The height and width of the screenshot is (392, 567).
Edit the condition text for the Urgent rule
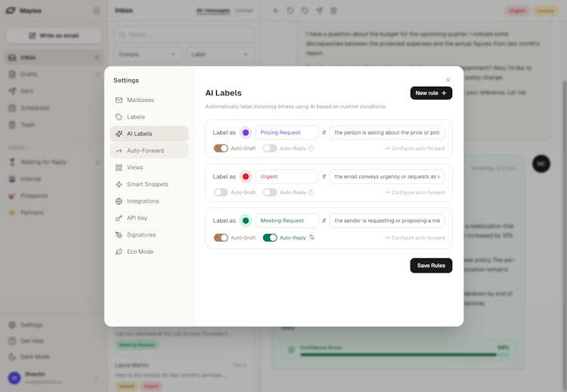[x=386, y=177]
